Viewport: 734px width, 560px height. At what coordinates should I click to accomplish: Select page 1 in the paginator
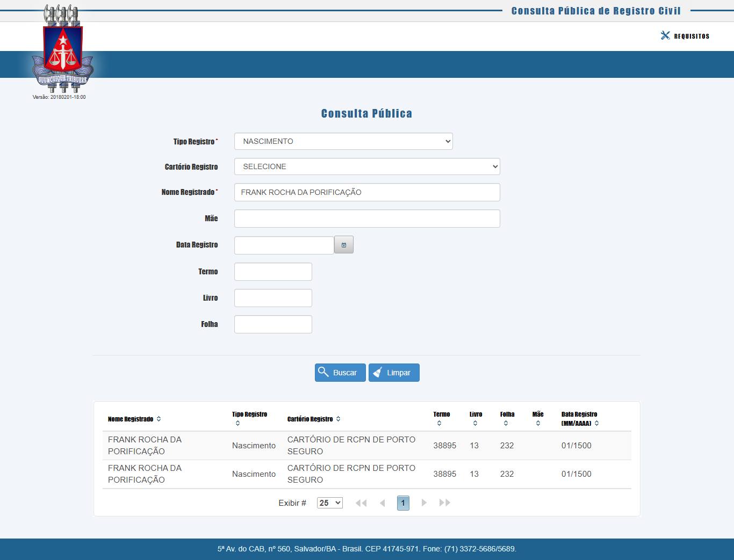coord(403,503)
